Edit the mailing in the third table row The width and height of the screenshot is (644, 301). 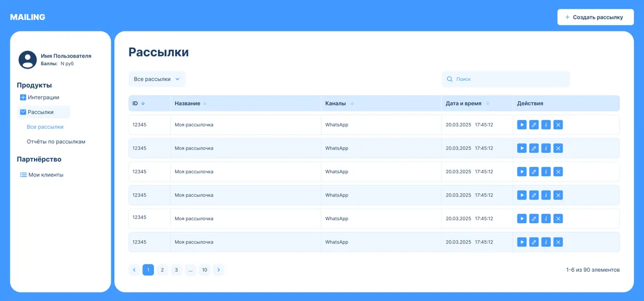click(533, 172)
